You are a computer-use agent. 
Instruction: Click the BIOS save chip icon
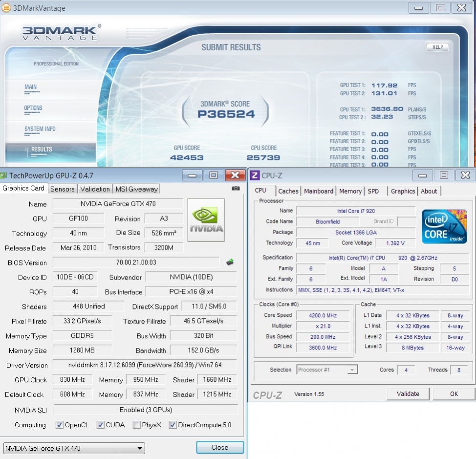point(230,262)
